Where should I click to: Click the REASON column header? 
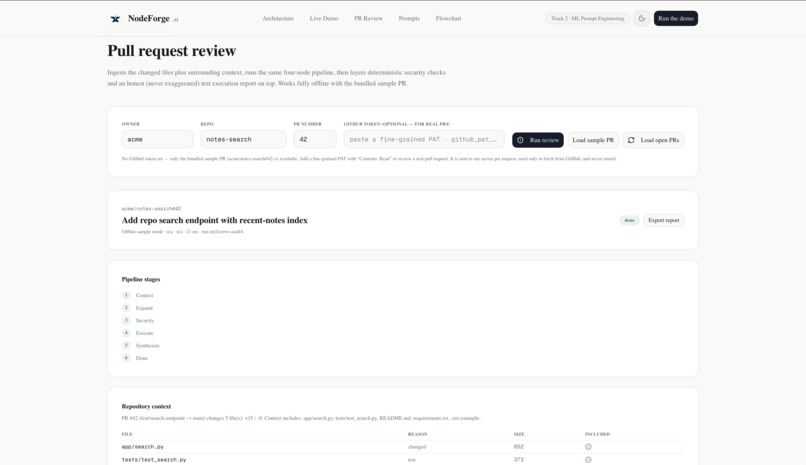pos(417,434)
